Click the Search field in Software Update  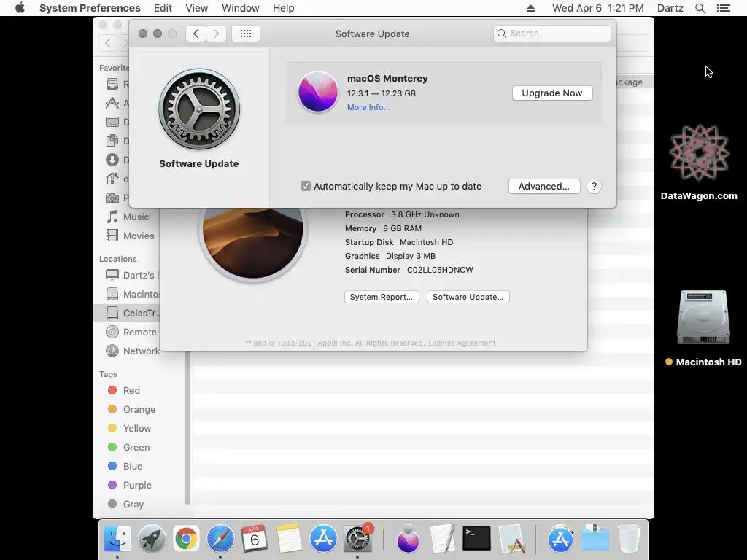[552, 34]
